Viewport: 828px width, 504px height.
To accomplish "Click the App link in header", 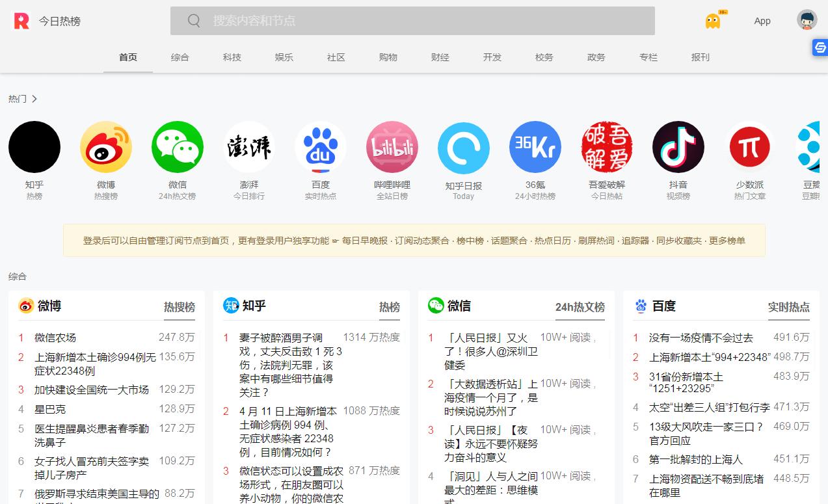I will (x=762, y=21).
